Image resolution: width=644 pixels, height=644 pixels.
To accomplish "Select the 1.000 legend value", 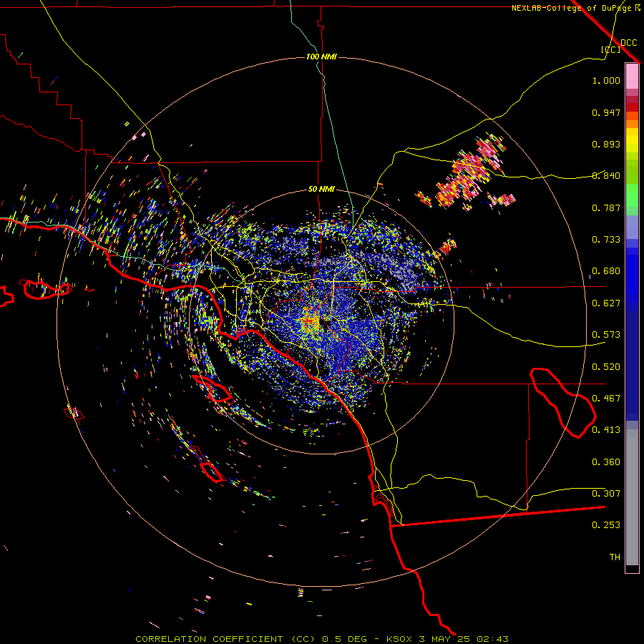I will [x=606, y=80].
